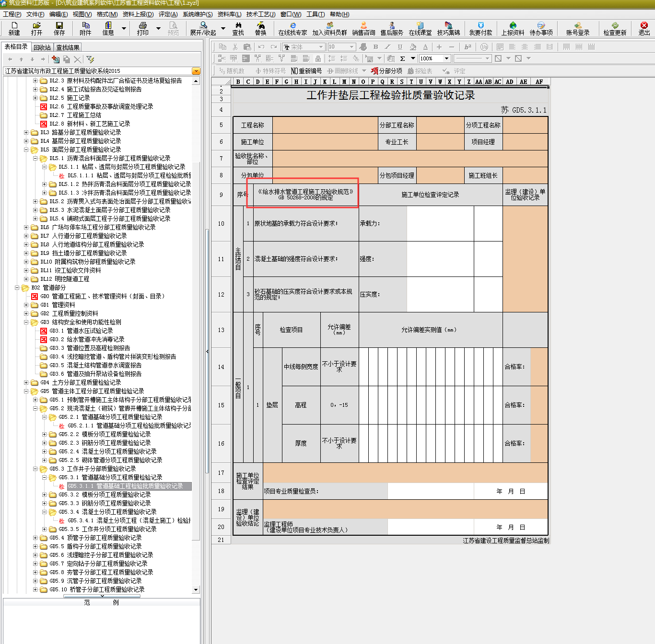Click 我要付款 payment icon

click(x=480, y=28)
